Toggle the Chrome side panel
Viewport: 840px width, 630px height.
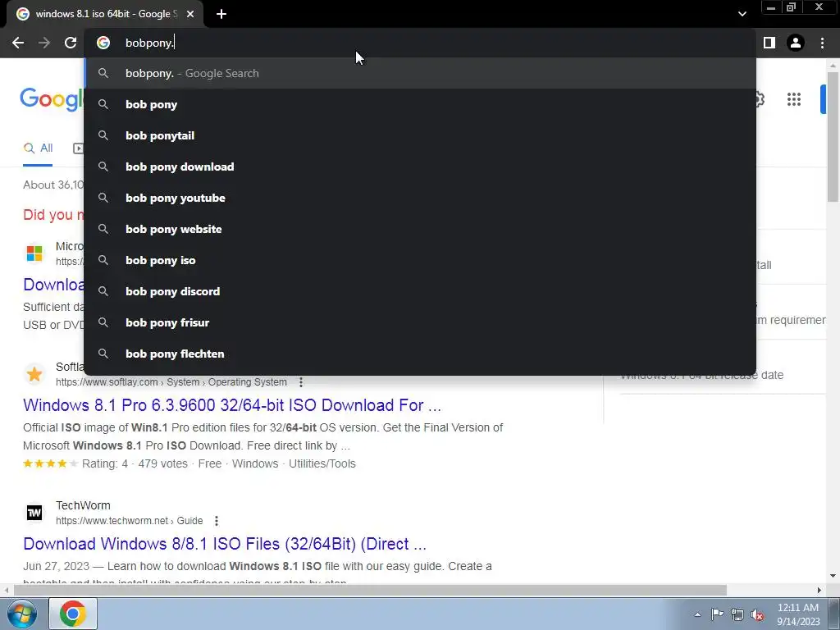[769, 43]
